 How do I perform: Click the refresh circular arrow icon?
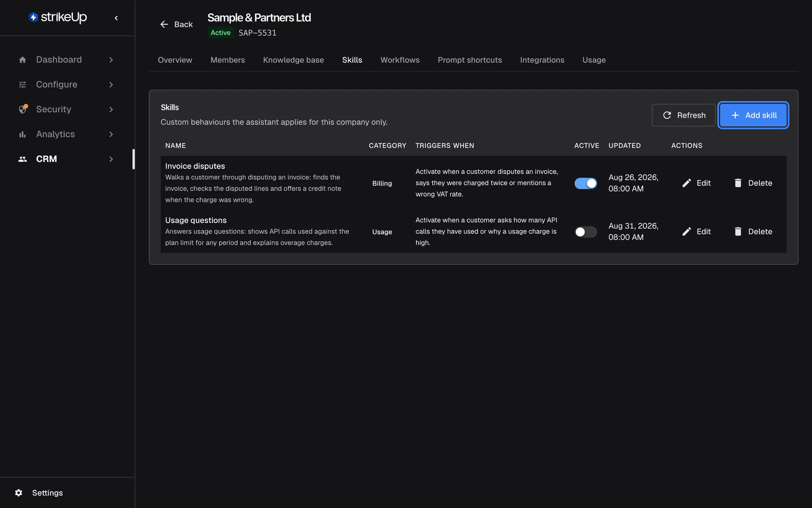pos(667,115)
